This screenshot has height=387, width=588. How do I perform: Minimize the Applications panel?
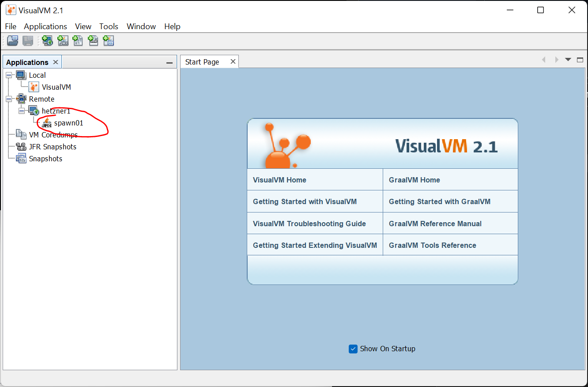(169, 63)
